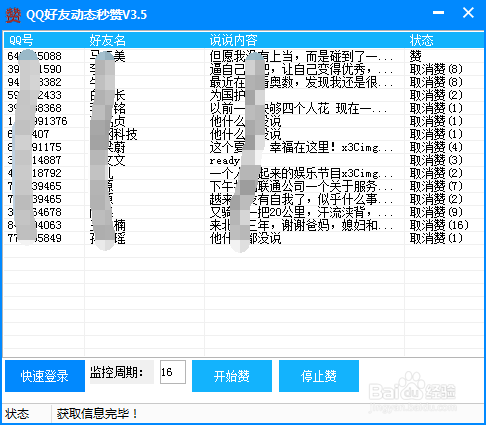Click the 状态 column header

(444, 41)
